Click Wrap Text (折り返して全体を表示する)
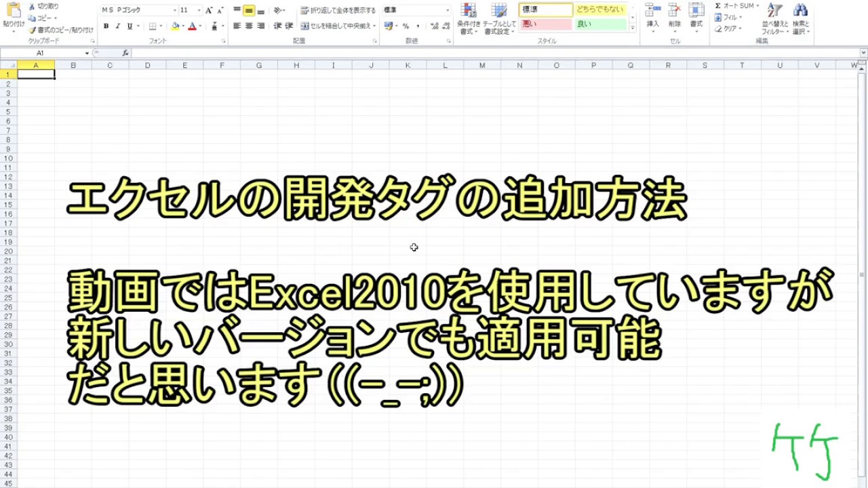The height and width of the screenshot is (488, 868). [338, 10]
